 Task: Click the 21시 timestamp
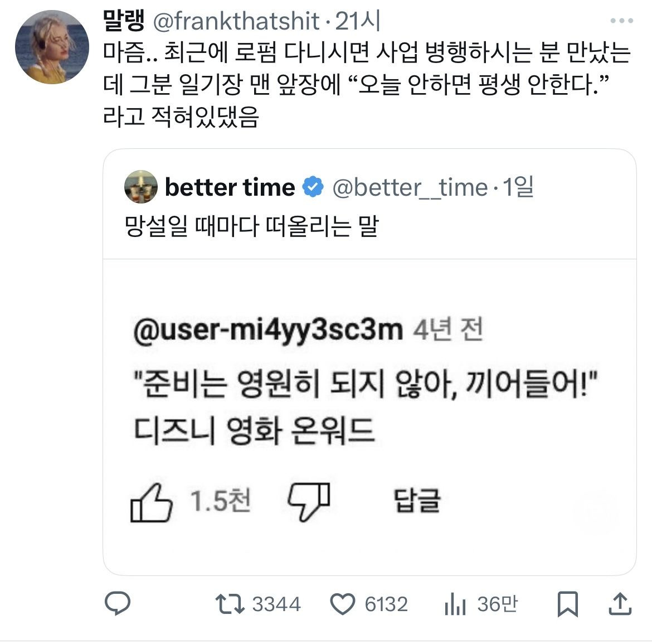[358, 21]
